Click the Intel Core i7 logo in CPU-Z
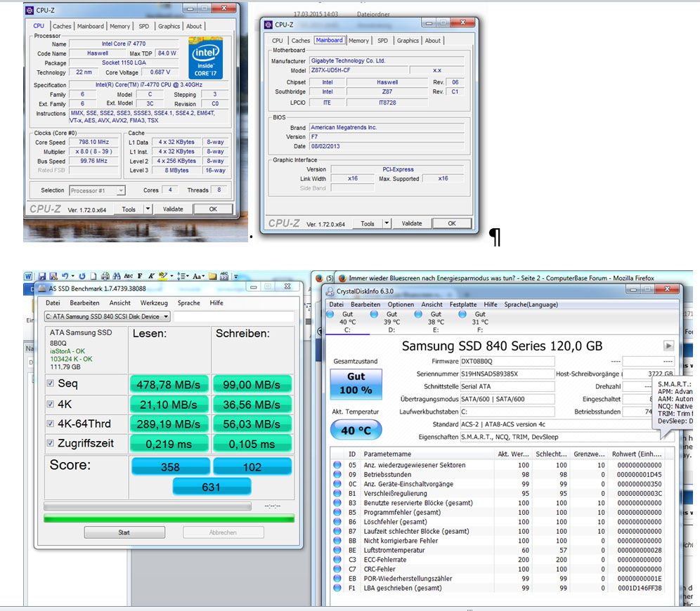The width and height of the screenshot is (700, 611). tap(205, 58)
